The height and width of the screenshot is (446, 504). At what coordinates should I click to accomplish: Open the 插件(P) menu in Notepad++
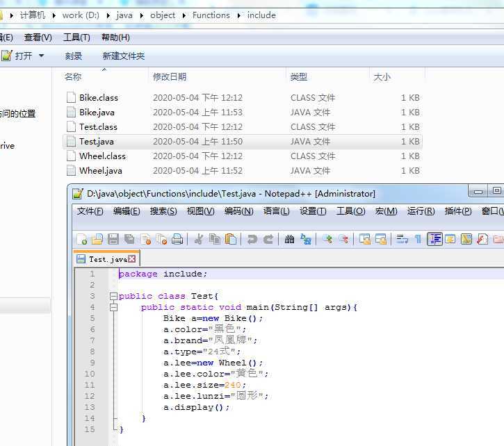pyautogui.click(x=457, y=211)
